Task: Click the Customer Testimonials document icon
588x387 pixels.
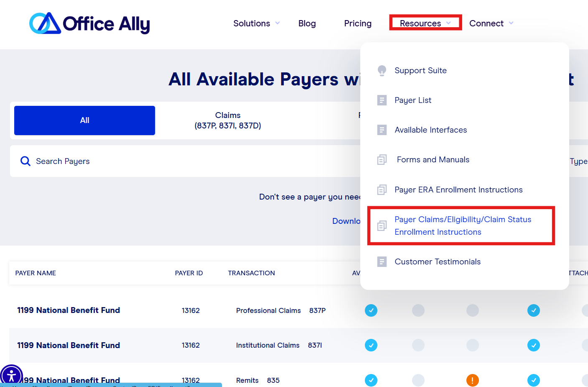Action: [382, 261]
